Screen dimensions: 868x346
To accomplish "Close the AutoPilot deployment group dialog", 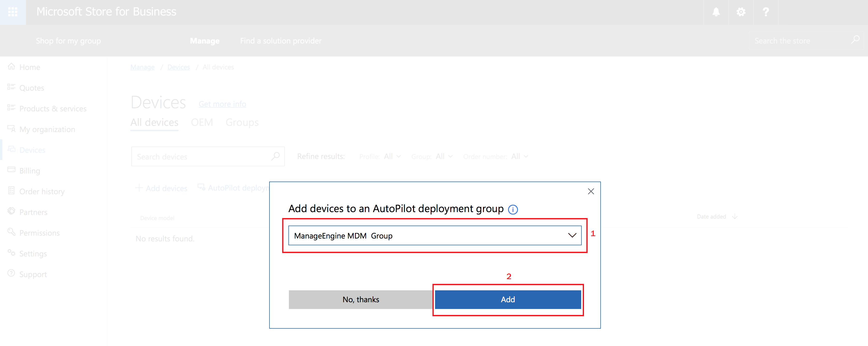I will [x=591, y=191].
